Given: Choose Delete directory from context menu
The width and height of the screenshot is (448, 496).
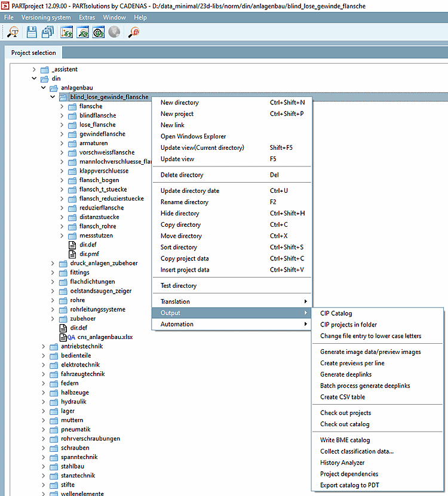Looking at the screenshot, I should click(x=232, y=175).
